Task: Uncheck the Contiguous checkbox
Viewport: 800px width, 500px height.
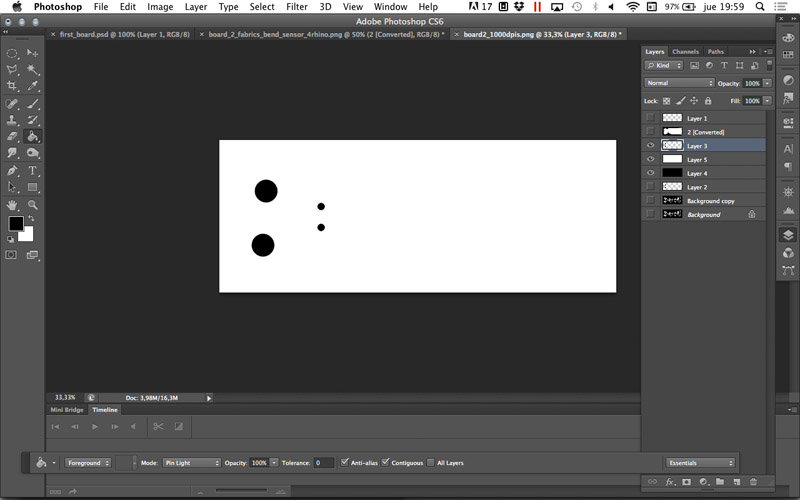Action: [x=386, y=462]
